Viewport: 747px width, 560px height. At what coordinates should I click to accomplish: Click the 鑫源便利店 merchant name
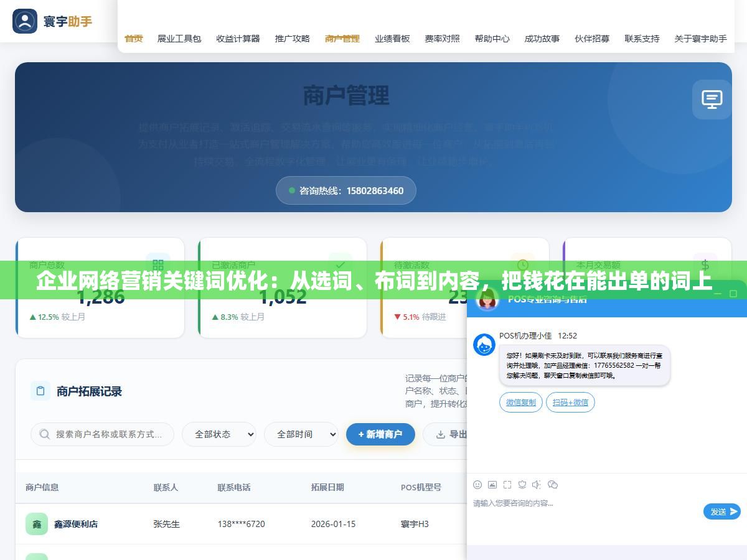point(76,524)
